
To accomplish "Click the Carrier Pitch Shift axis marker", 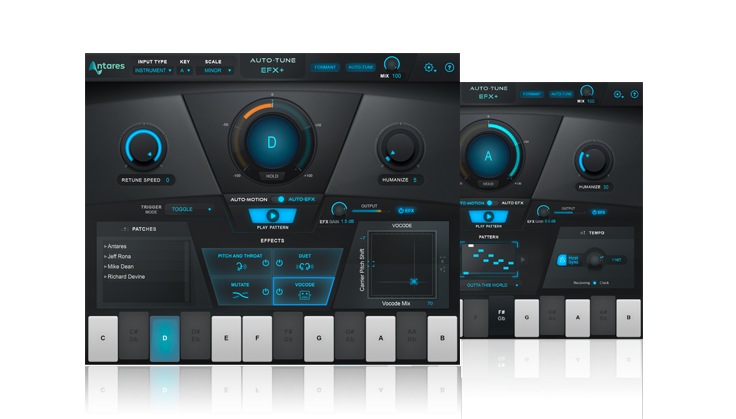I will click(371, 264).
